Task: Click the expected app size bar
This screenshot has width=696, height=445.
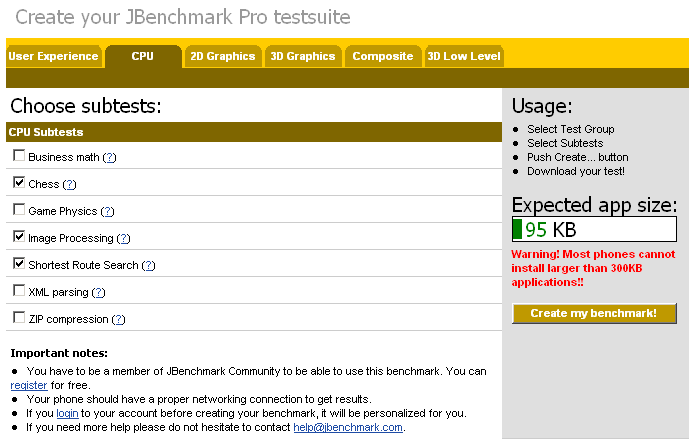Action: [594, 230]
